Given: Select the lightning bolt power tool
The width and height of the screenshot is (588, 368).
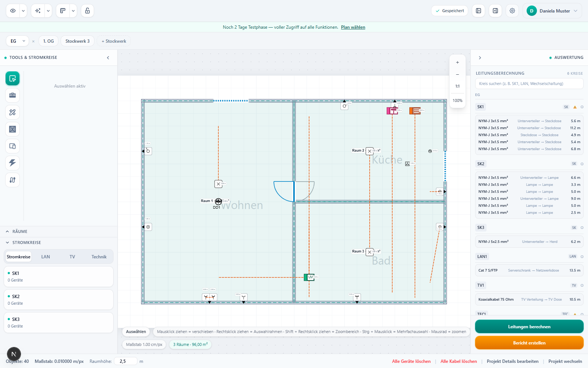Looking at the screenshot, I should pos(12,163).
